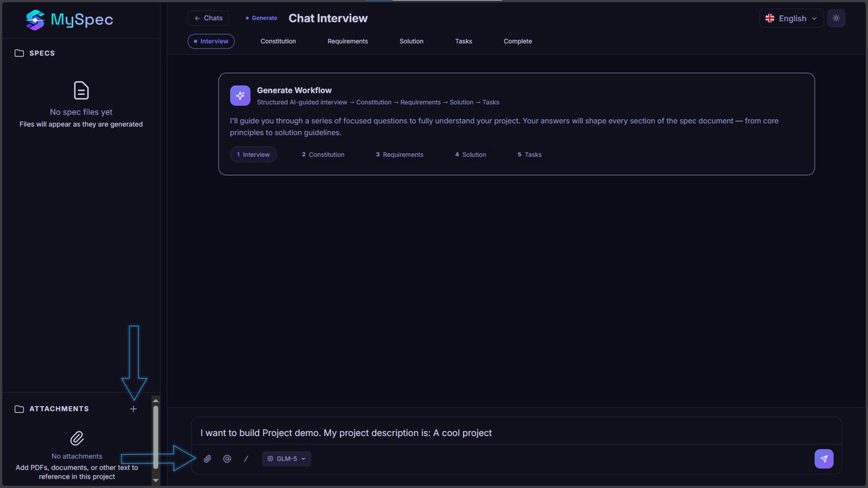Click the paperclip attach file icon
The image size is (868, 488).
click(208, 458)
